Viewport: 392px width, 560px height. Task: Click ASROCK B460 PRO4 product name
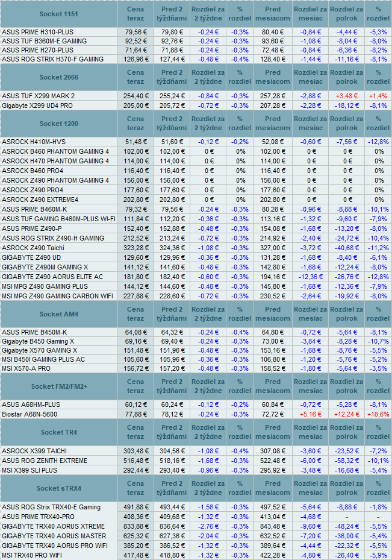[x=33, y=171]
